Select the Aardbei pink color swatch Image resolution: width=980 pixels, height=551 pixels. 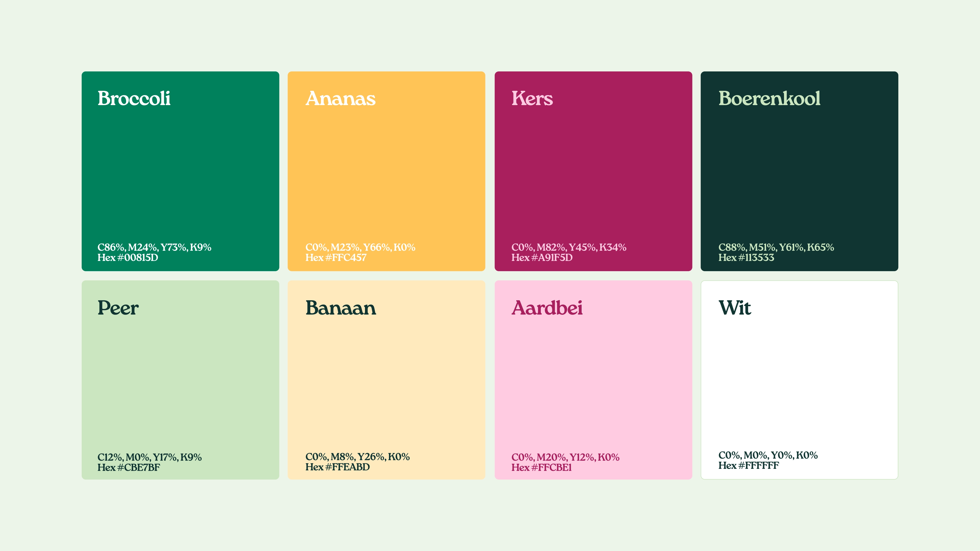pos(593,380)
